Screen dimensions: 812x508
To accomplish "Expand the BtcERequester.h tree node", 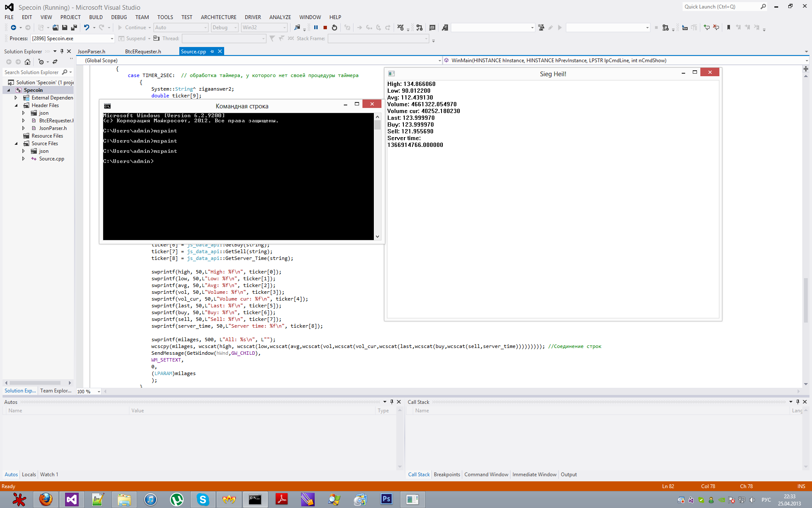I will 24,121.
